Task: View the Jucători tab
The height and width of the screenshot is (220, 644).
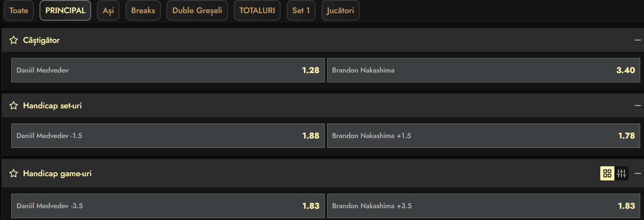Action: 340,10
